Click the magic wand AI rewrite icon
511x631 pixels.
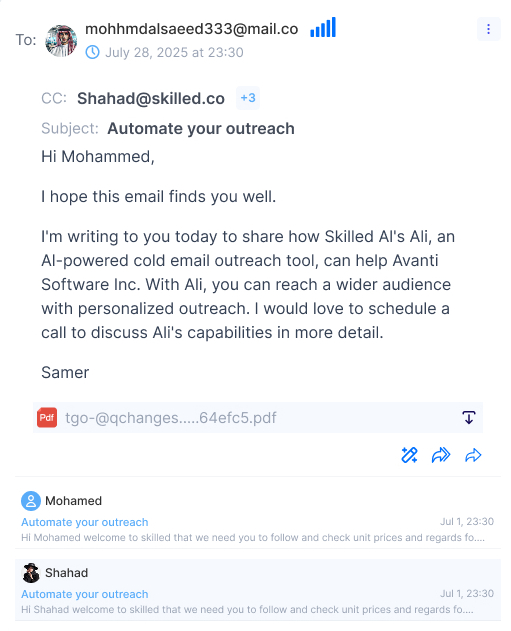409,455
